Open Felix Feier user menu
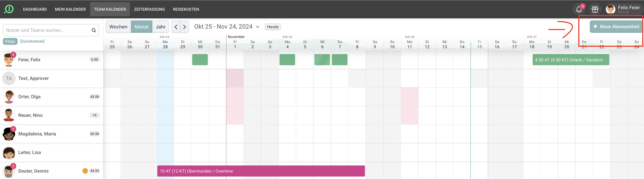 [628, 9]
